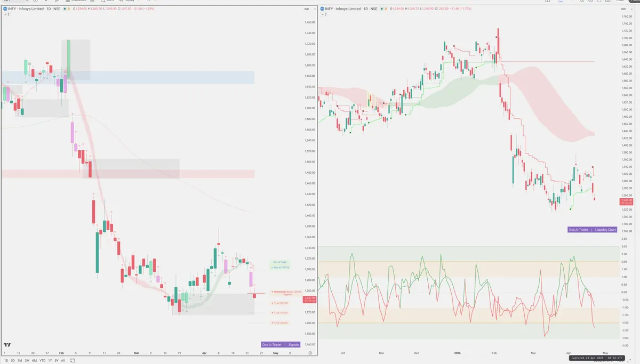This screenshot has width=640, height=364.
Task: Click INFY Infosys Limited title in right chart
Action: click(351, 9)
